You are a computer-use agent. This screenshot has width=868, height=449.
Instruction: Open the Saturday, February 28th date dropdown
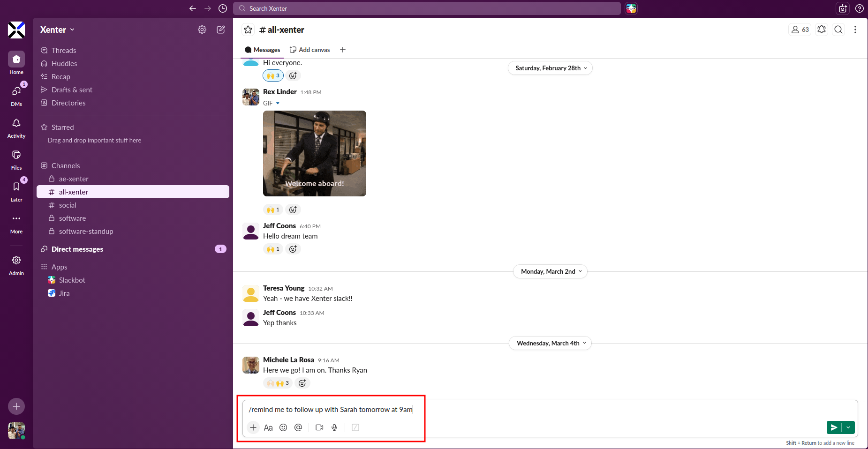550,68
